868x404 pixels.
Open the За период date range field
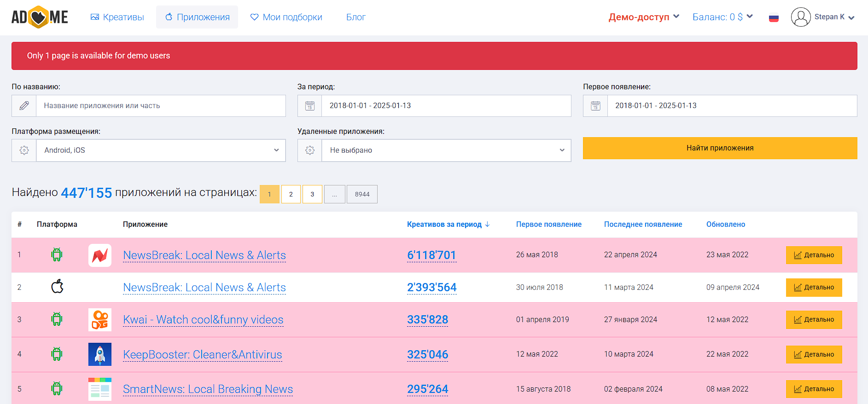(x=446, y=106)
